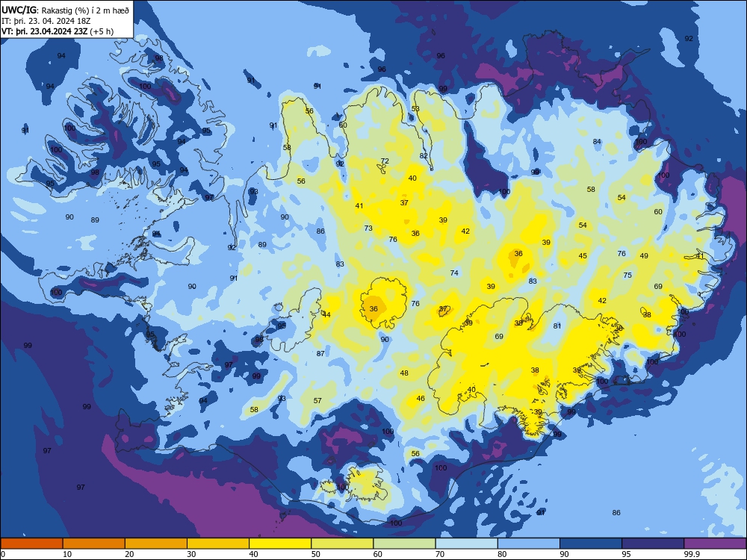Click the value "46" on the map
Viewport: 747px width, 560px height.
point(420,399)
